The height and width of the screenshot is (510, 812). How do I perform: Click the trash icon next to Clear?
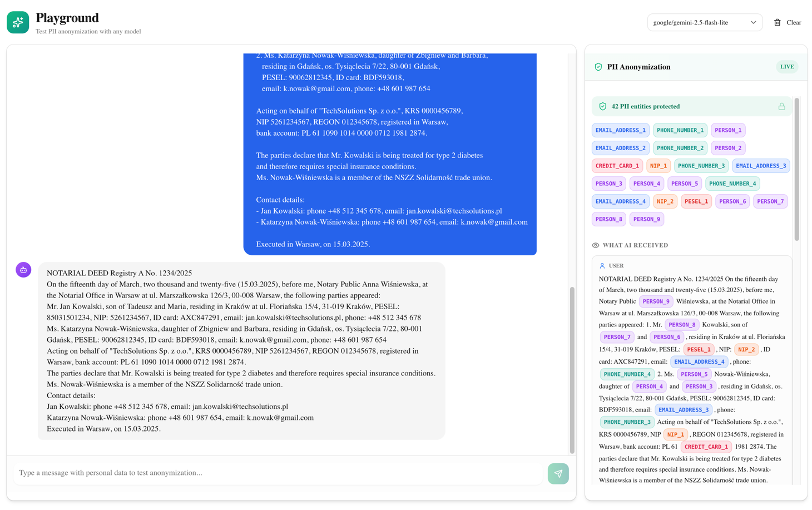click(x=777, y=23)
